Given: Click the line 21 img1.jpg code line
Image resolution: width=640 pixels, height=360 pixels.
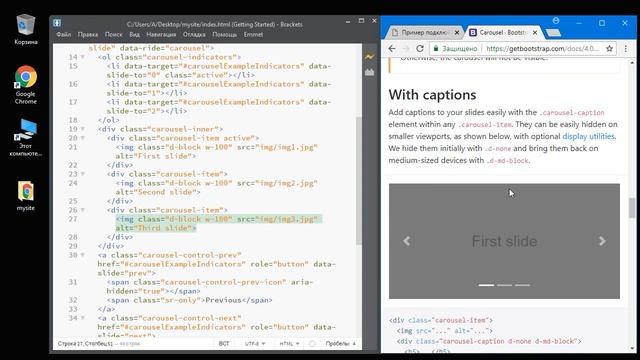Looking at the screenshot, I should [217, 151].
